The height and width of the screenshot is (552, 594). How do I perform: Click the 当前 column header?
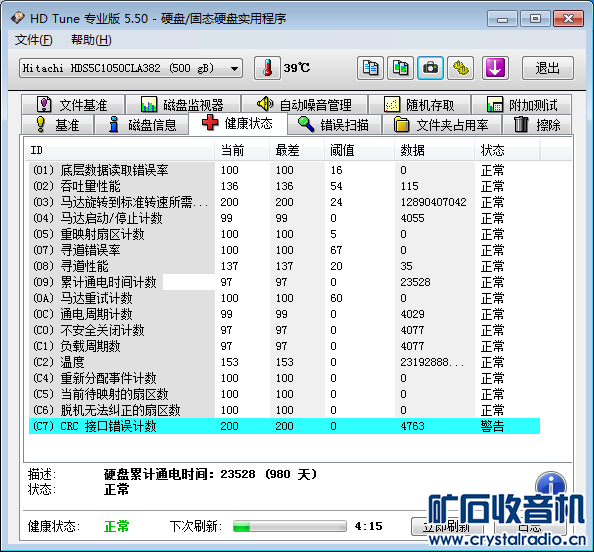coord(242,150)
